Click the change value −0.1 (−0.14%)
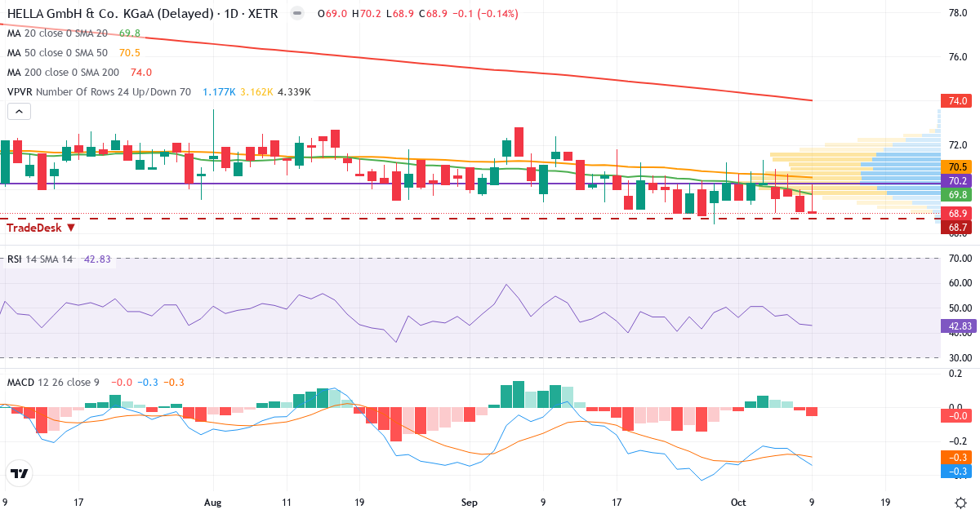 tap(485, 14)
